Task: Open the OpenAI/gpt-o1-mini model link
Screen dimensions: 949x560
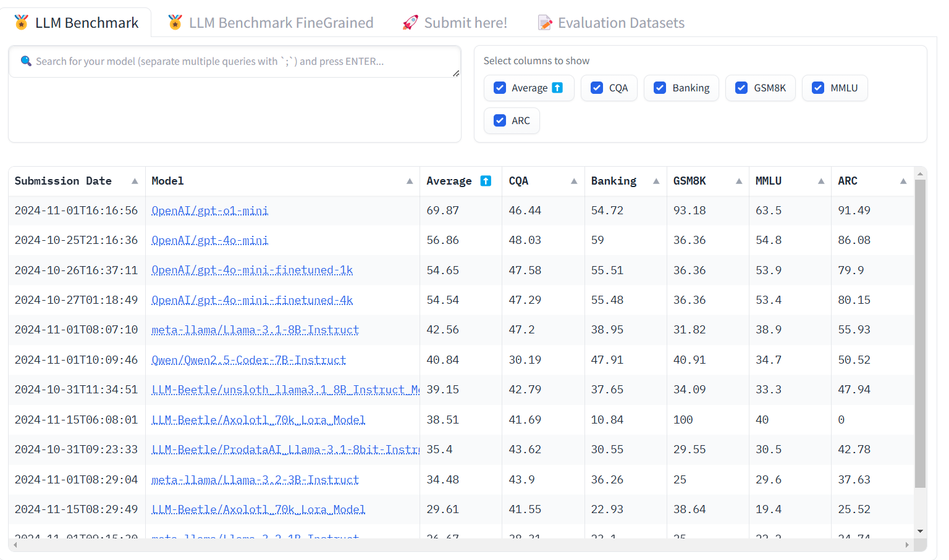Action: coord(210,211)
